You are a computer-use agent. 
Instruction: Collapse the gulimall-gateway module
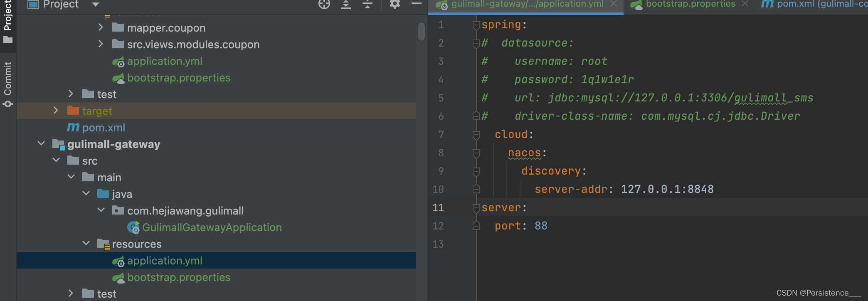[41, 144]
